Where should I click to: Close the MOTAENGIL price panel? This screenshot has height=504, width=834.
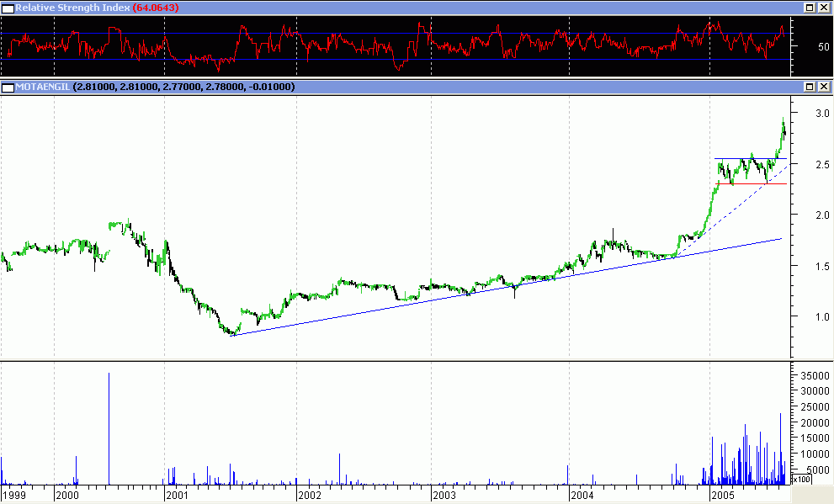pos(823,87)
